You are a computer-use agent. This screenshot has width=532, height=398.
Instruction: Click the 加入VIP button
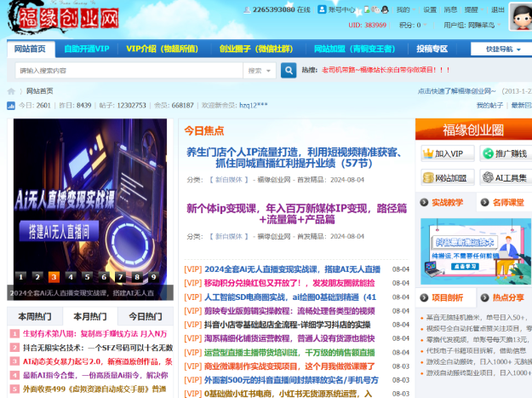448,153
